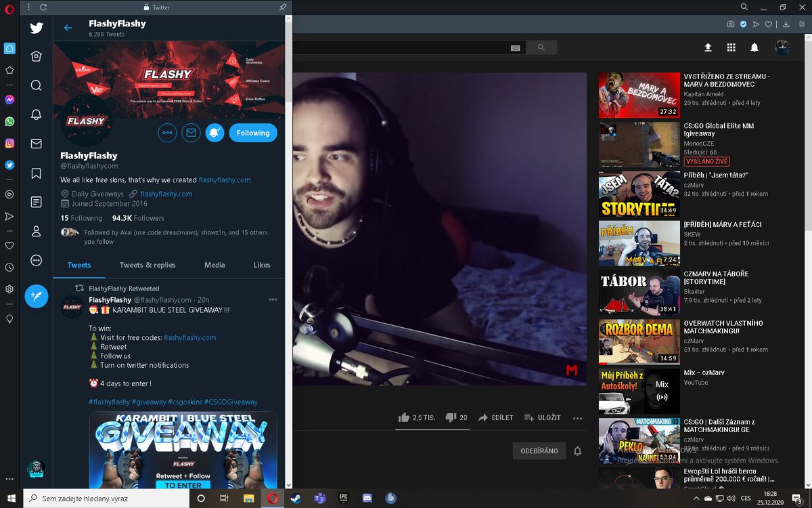This screenshot has width=812, height=508.
Task: Switch to Tweets & replies tab
Action: pos(148,265)
